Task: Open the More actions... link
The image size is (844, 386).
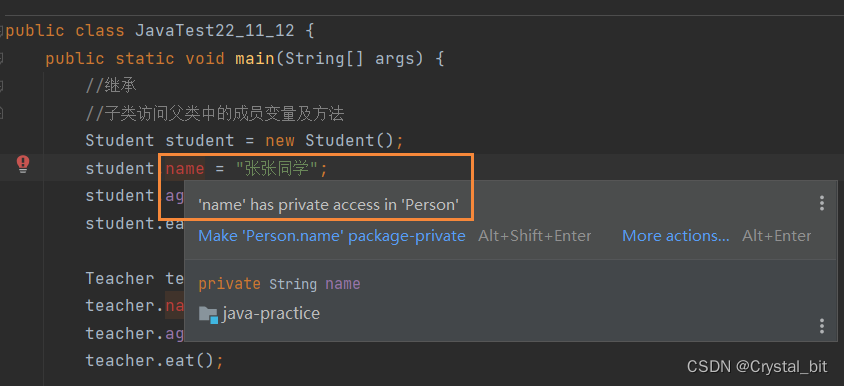Action: (x=676, y=236)
